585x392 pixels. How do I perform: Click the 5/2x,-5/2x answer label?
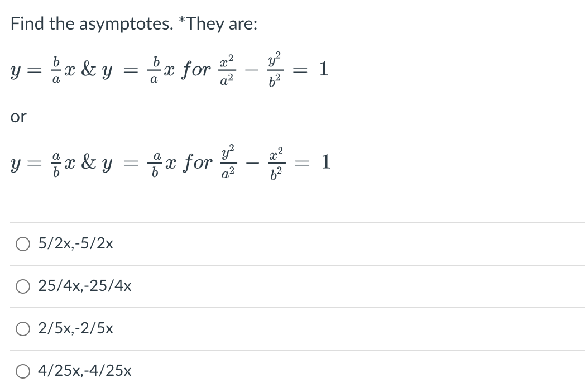click(x=75, y=243)
